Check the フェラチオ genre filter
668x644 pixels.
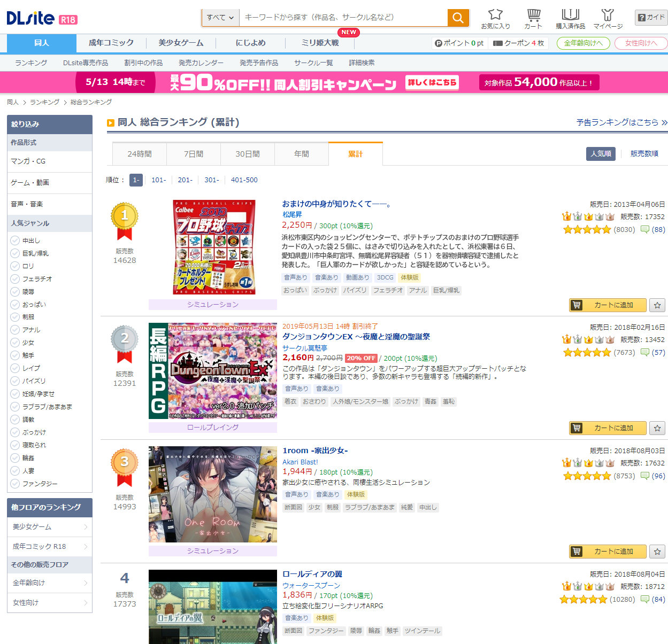tap(15, 279)
